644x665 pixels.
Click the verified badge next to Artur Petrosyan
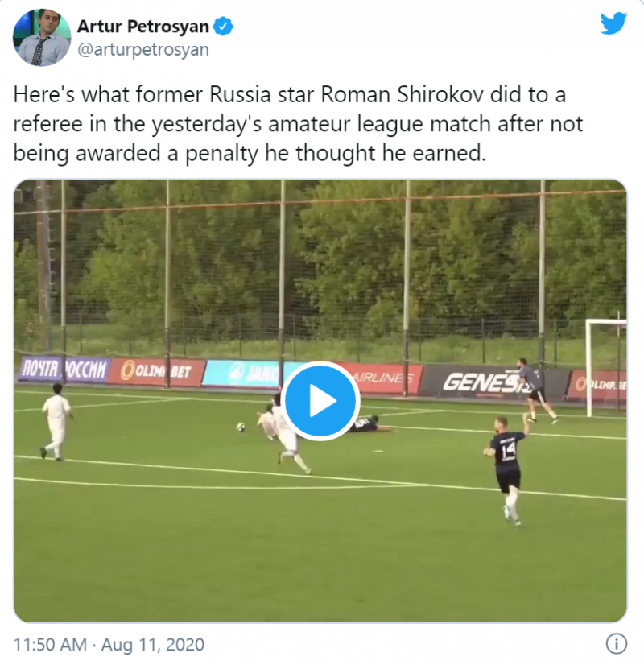coord(222,27)
